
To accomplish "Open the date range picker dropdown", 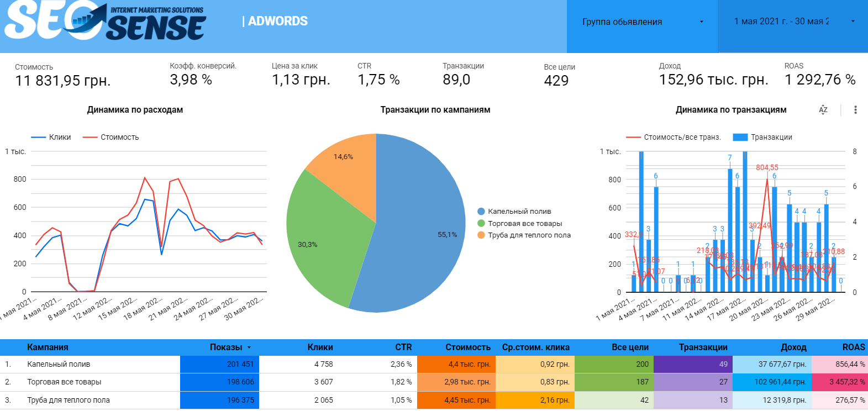I will click(x=793, y=22).
